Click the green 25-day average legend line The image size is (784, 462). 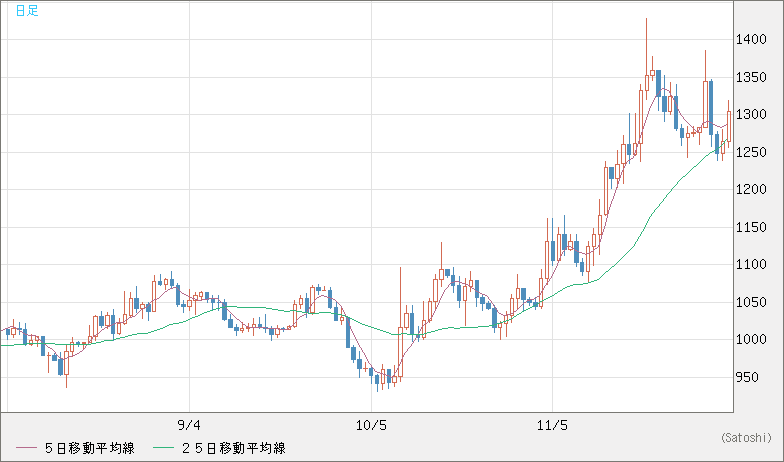click(164, 448)
